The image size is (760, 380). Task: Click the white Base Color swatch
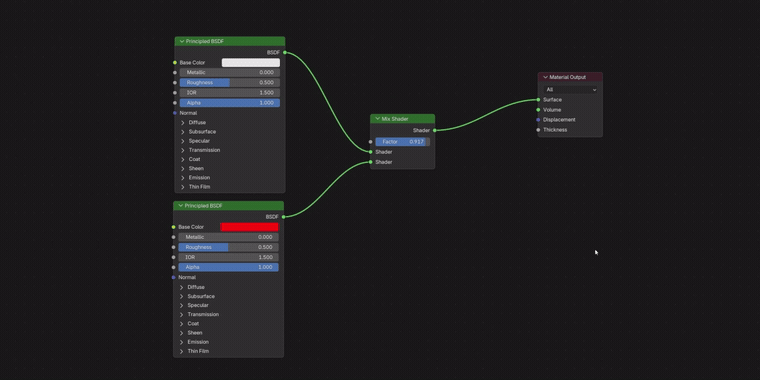pyautogui.click(x=251, y=63)
